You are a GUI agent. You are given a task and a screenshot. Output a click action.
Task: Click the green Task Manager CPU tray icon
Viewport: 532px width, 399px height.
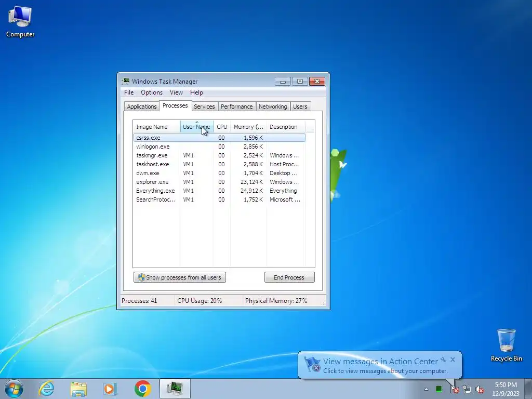(x=438, y=389)
